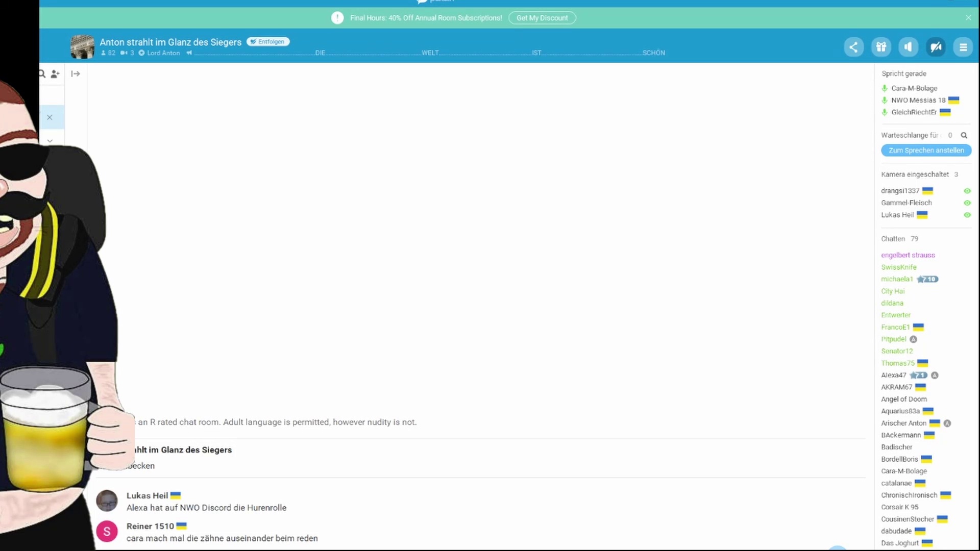Click Get My Discount button

[542, 18]
